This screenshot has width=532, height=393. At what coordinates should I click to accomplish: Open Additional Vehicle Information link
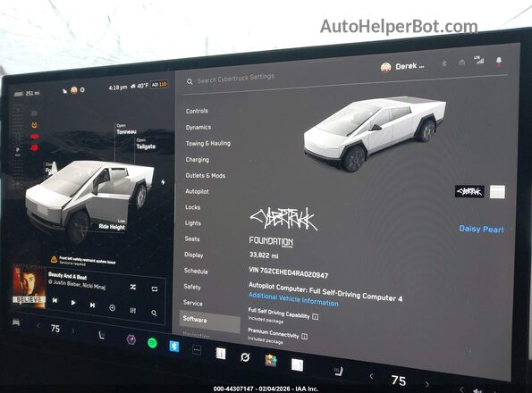[x=293, y=299]
